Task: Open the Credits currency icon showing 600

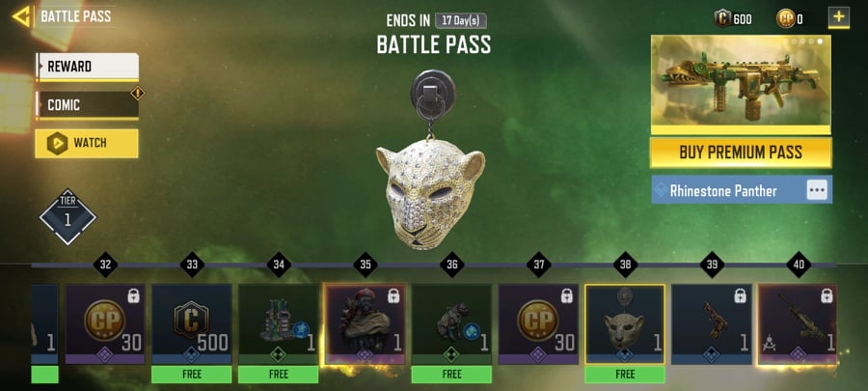Action: coord(722,19)
